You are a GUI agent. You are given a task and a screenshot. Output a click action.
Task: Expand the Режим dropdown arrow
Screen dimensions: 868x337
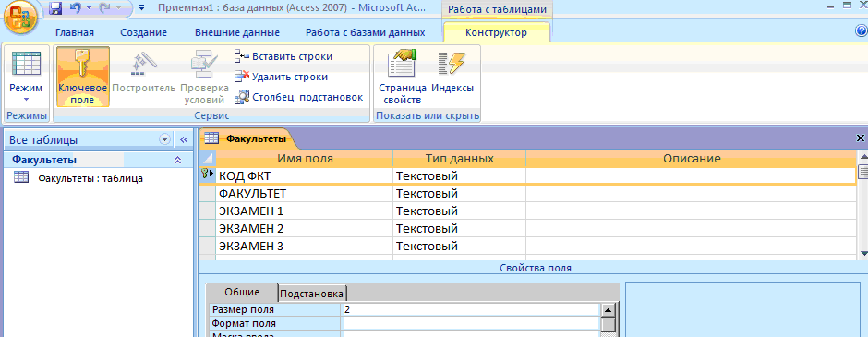(26, 100)
